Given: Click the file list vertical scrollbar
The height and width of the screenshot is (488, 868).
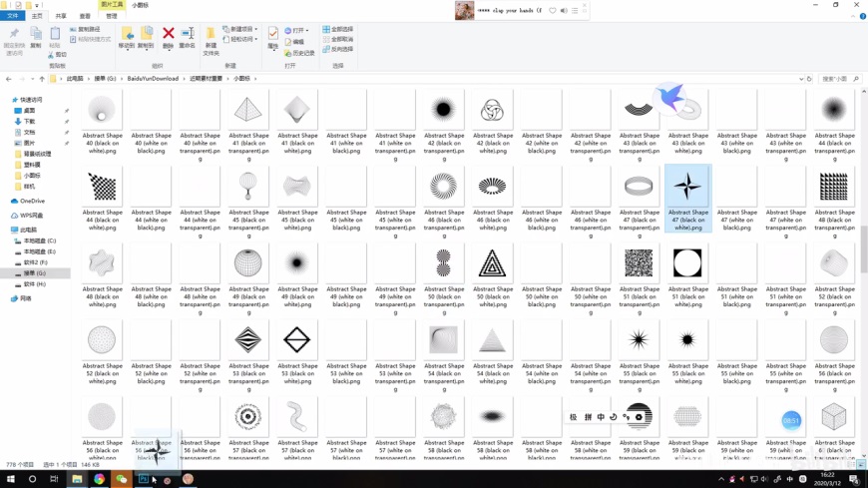Looking at the screenshot, I should click(863, 249).
